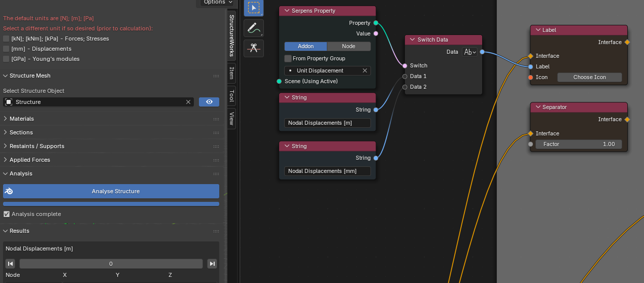Collapse the Serpens Property node
The image size is (644, 283).
(287, 11)
